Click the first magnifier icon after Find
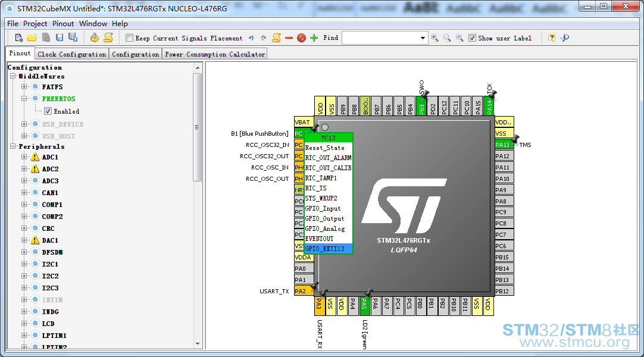644x357 pixels. 434,38
